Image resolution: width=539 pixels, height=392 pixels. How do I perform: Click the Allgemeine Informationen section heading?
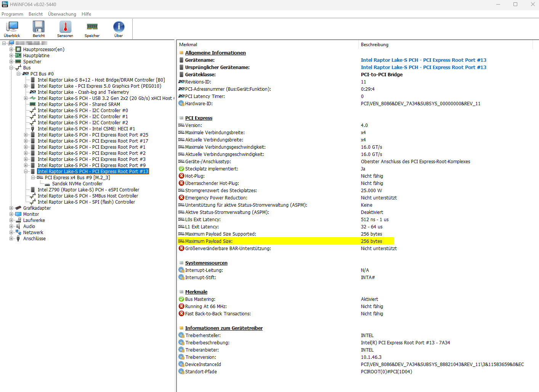[x=215, y=53]
